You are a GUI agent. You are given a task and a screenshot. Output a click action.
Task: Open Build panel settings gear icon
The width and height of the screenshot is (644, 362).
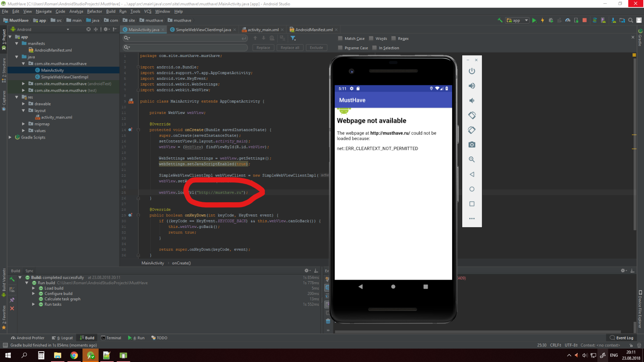(x=307, y=271)
